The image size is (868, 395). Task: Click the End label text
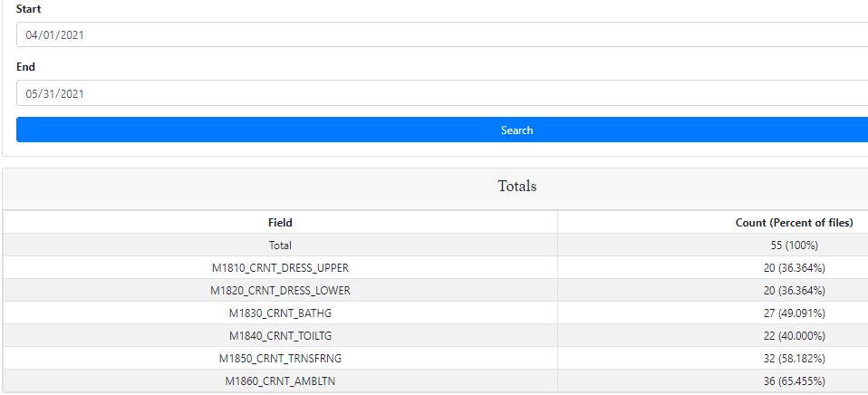(25, 67)
